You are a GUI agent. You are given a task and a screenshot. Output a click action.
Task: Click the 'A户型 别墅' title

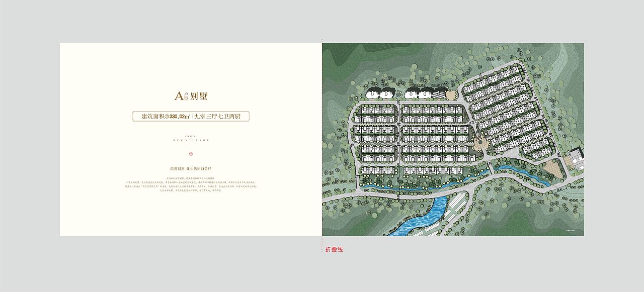(x=191, y=96)
